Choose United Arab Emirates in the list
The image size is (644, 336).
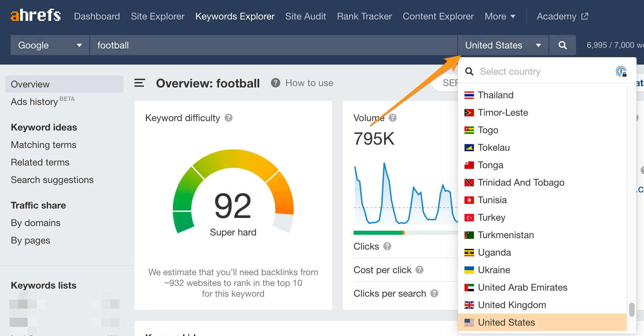(542, 288)
